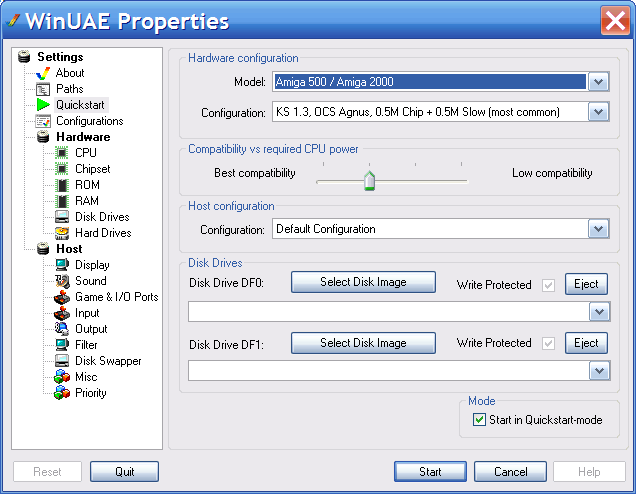This screenshot has height=494, width=636.
Task: Open the Disk Swapper page
Action: pyautogui.click(x=108, y=361)
